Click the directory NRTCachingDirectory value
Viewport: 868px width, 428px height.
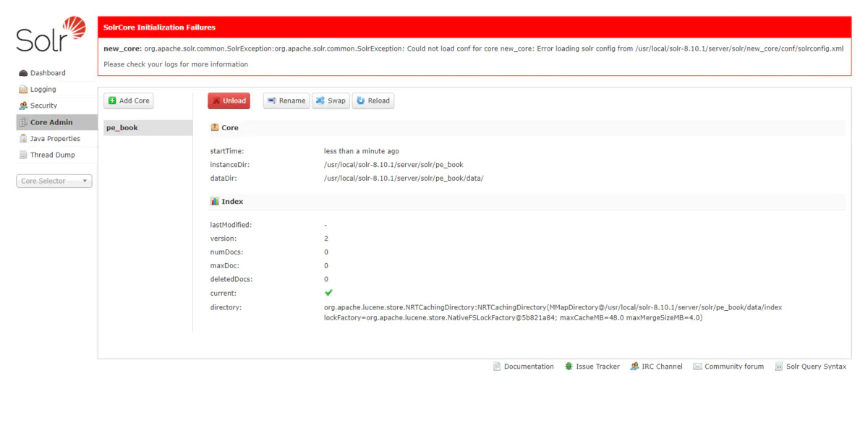point(553,312)
